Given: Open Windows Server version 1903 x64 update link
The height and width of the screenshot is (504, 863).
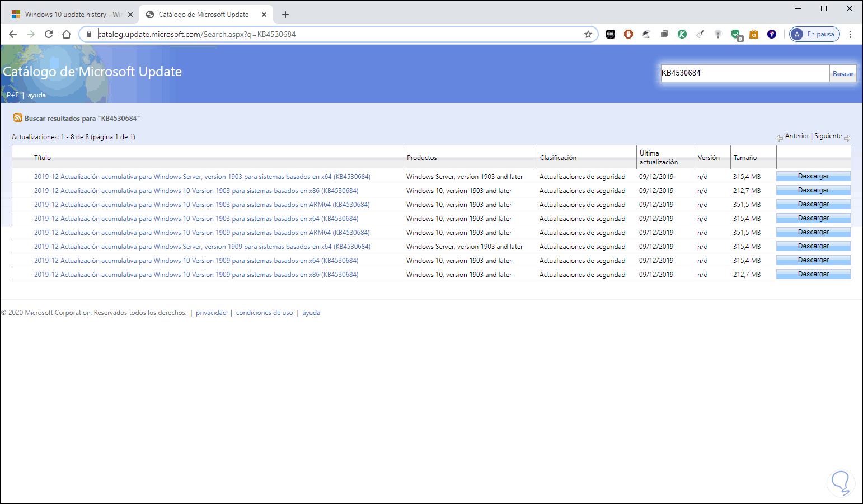Looking at the screenshot, I should (x=202, y=177).
